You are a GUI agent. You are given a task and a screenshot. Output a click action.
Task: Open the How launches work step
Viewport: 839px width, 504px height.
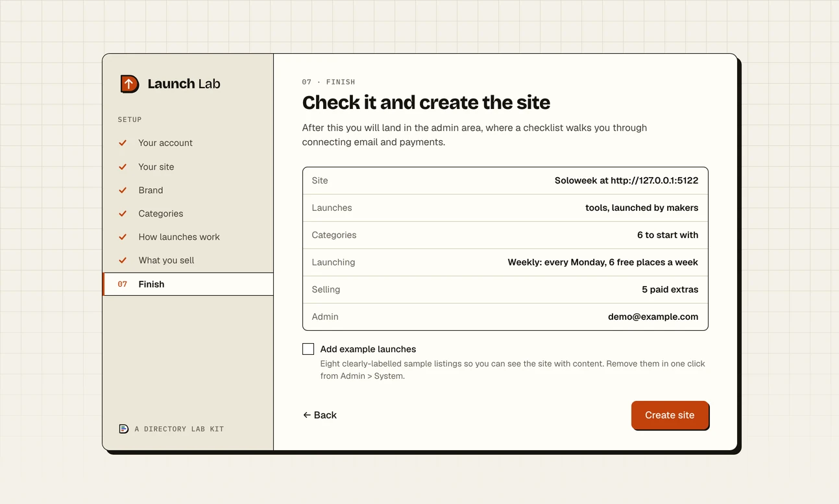click(188, 237)
